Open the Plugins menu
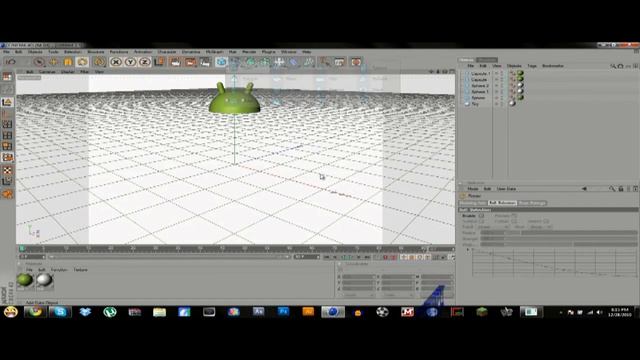640x360 pixels. click(268, 52)
